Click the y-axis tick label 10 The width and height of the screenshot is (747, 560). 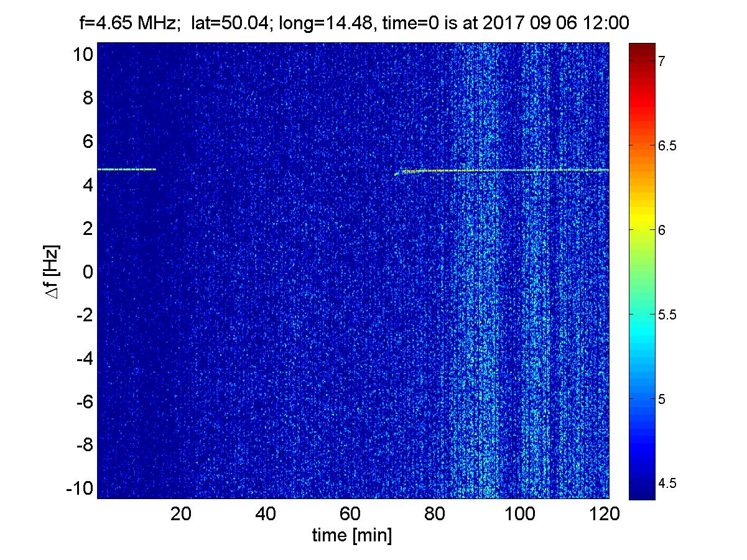81,55
